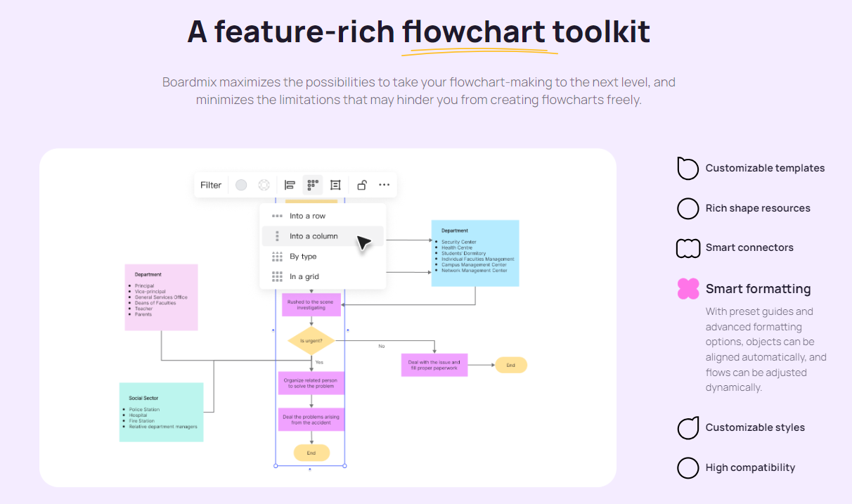This screenshot has width=852, height=504.
Task: Open the Rich shape resources feature
Action: tap(744, 208)
